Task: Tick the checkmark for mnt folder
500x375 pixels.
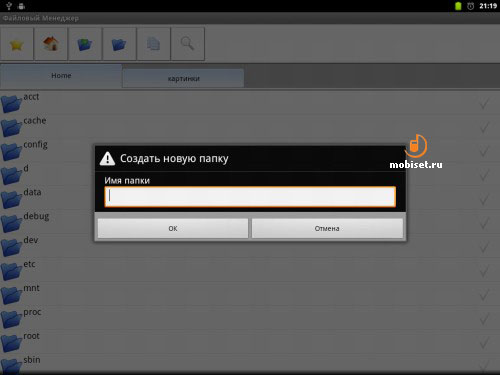Action: (x=484, y=295)
